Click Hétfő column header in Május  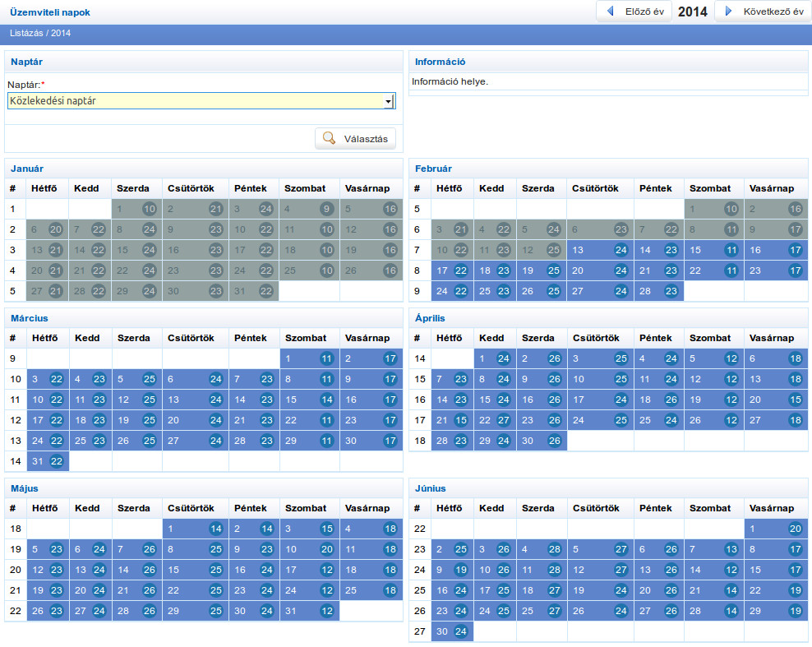click(45, 509)
